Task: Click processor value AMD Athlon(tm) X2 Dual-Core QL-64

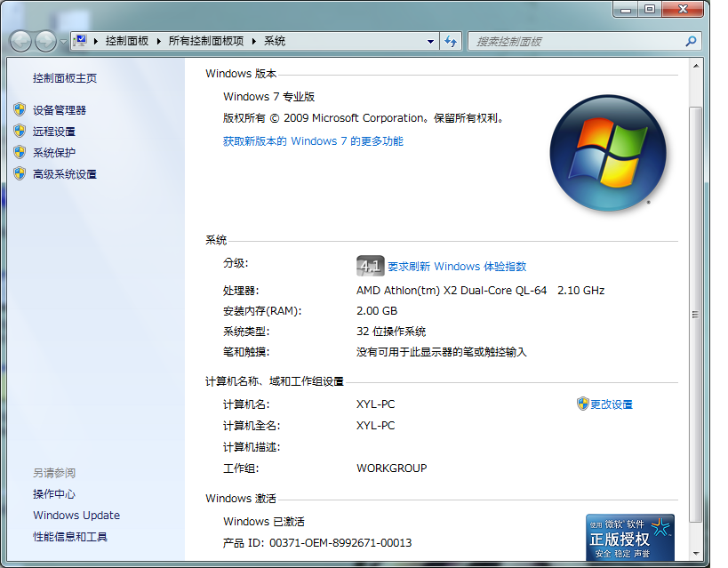Action: coord(452,291)
